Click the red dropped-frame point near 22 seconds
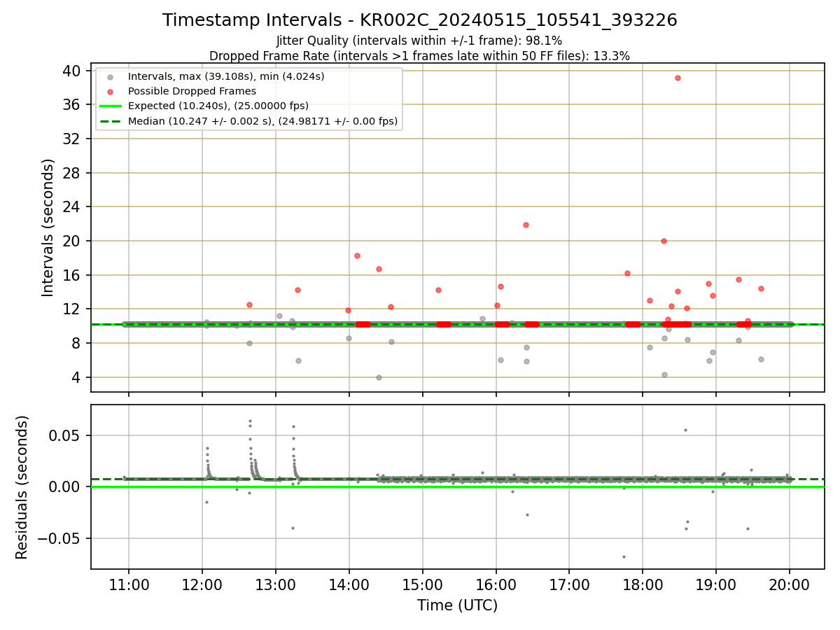 (x=526, y=225)
